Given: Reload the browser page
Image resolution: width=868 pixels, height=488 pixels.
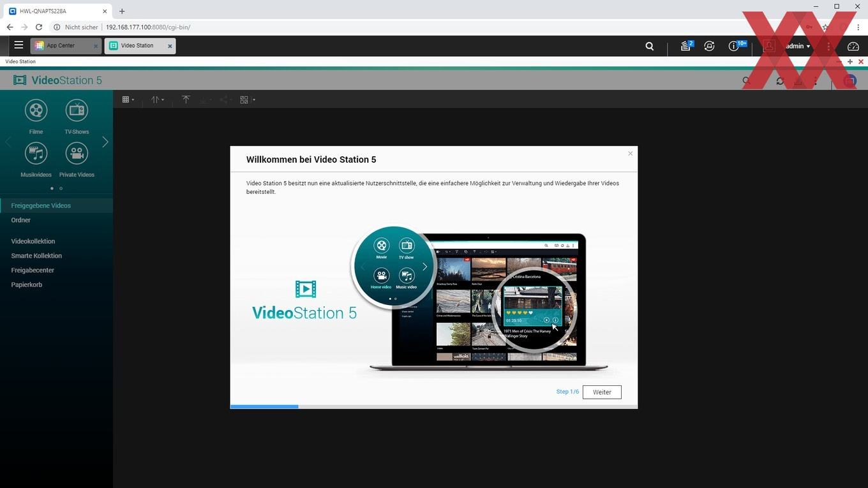Looking at the screenshot, I should [x=39, y=27].
